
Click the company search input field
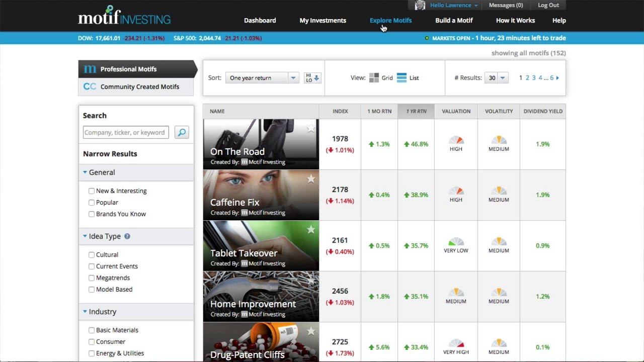coord(126,132)
